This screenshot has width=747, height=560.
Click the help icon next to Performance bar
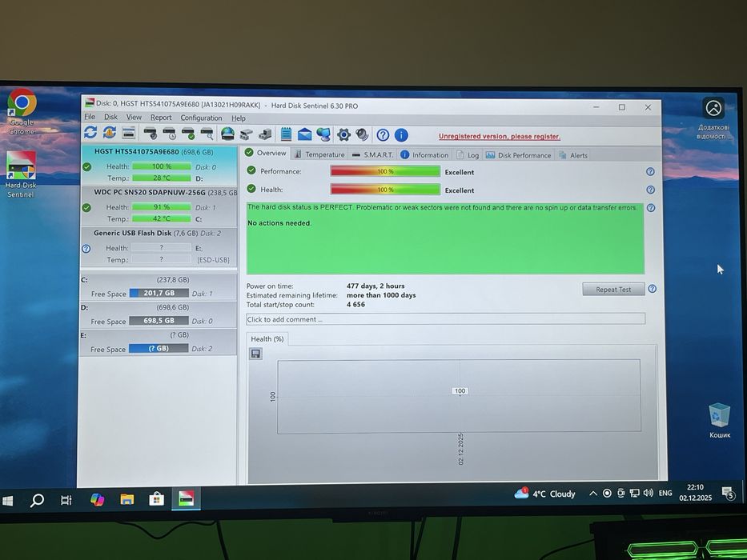pyautogui.click(x=650, y=171)
